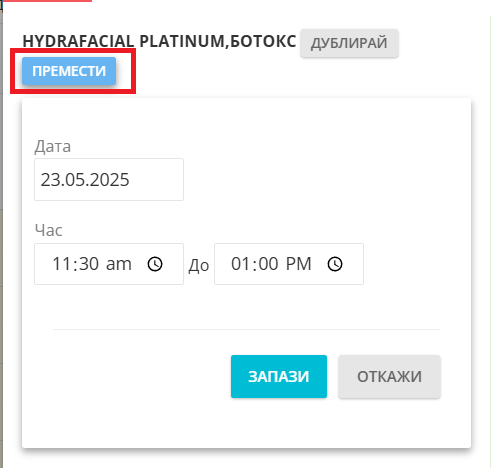
Task: Save changes with the ЗАПАЗИ button
Action: coord(279,376)
